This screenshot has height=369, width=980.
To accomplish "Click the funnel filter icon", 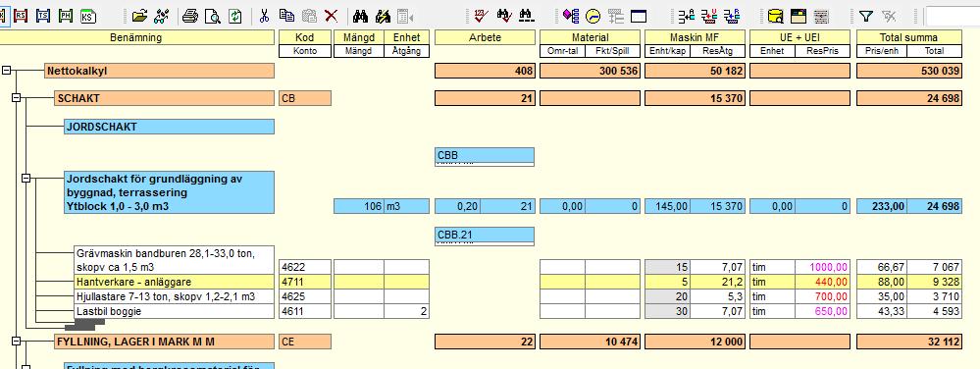I will pyautogui.click(x=865, y=17).
